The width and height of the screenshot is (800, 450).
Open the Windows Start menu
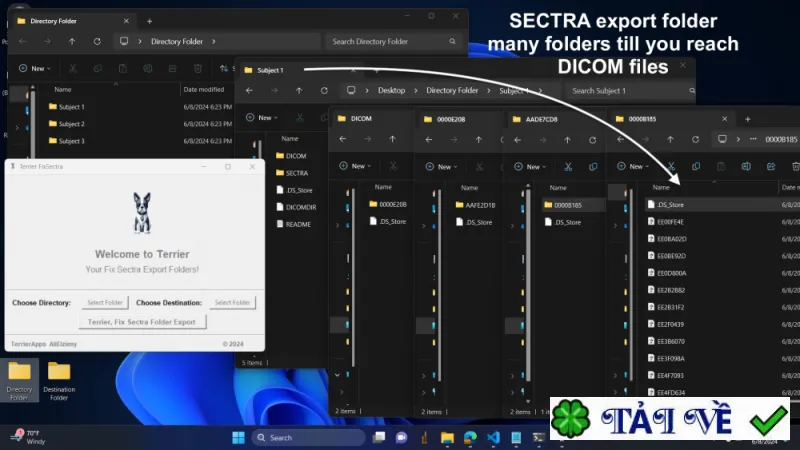[x=238, y=438]
